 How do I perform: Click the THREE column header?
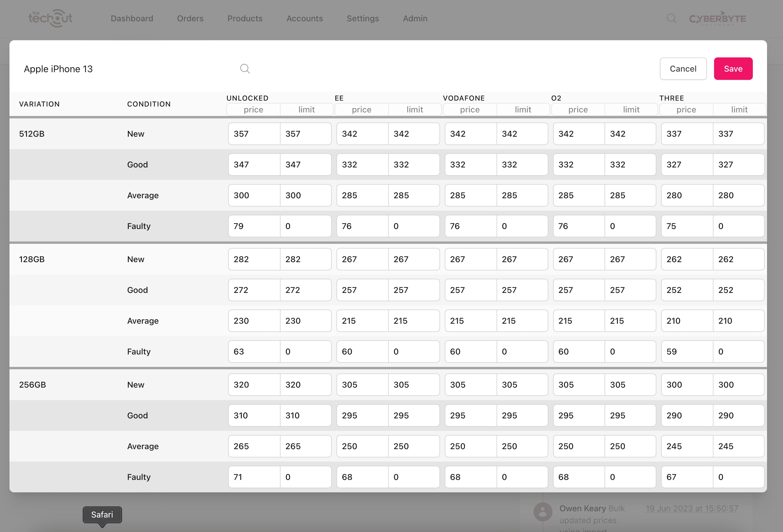pyautogui.click(x=671, y=98)
